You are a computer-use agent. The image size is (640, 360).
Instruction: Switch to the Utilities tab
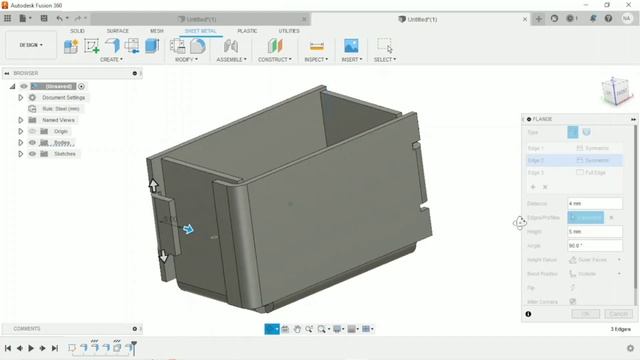289,31
